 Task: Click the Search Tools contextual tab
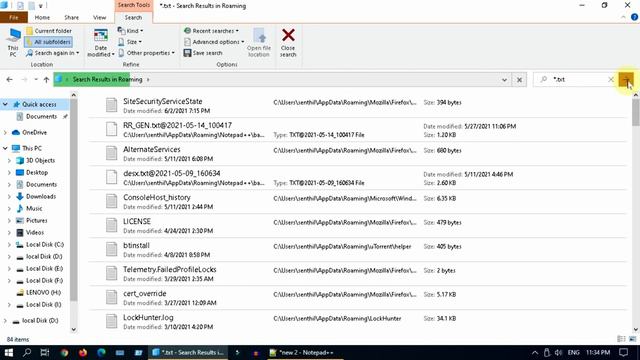pos(134,5)
